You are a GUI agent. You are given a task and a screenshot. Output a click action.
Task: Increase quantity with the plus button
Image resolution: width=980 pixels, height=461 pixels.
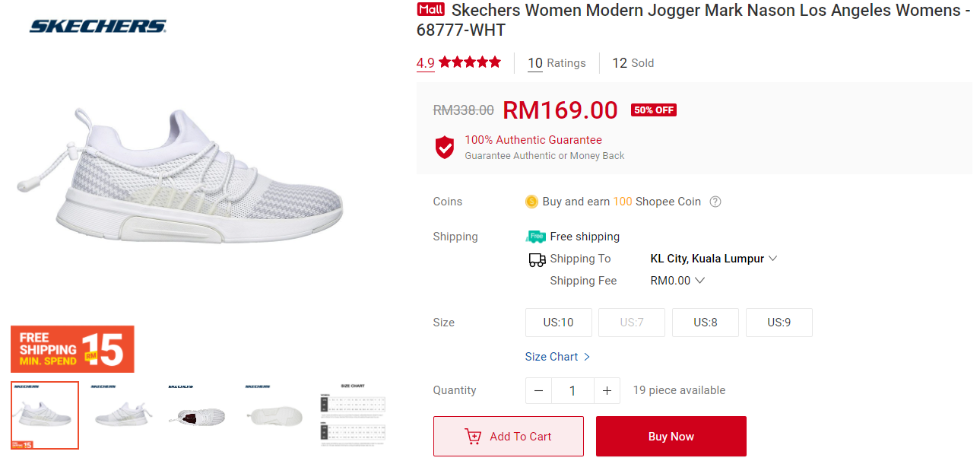pos(607,391)
